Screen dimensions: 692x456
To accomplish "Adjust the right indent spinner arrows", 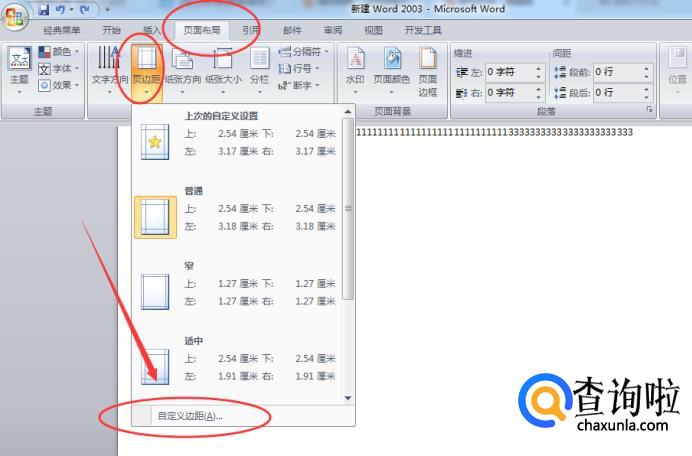I will point(539,93).
